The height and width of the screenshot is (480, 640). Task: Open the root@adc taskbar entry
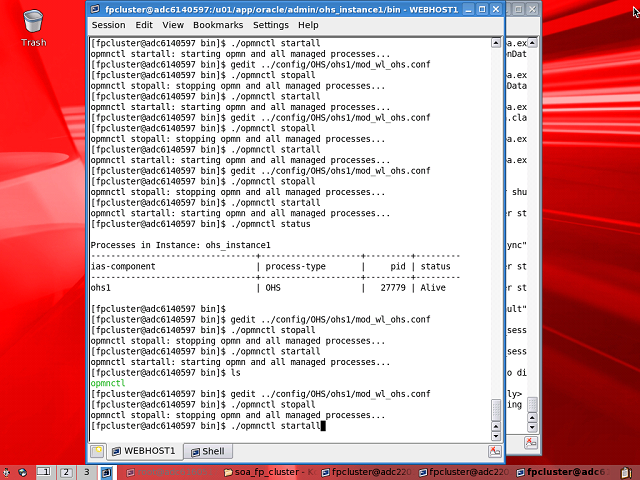click(170, 472)
